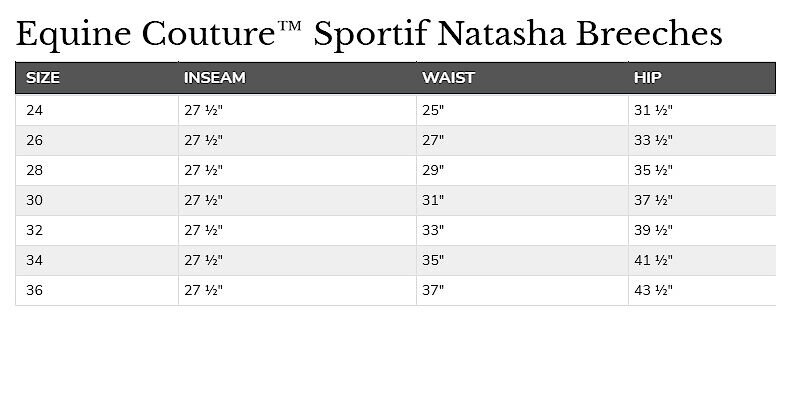Image resolution: width=785 pixels, height=407 pixels.
Task: Click the inseam cell in the size 24 row
Action: 204,110
